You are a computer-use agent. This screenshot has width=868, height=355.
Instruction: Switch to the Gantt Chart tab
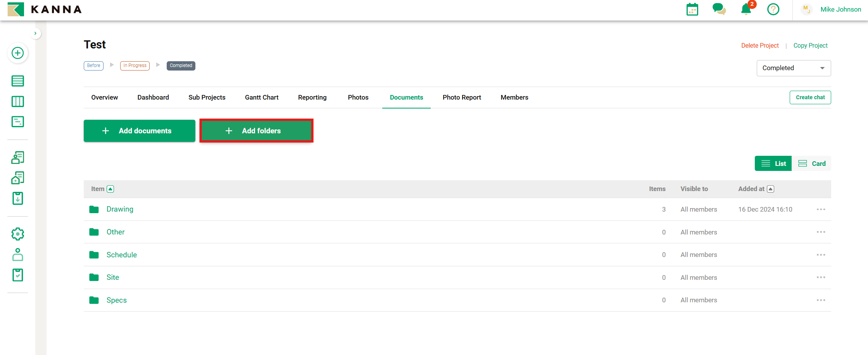pyautogui.click(x=261, y=97)
